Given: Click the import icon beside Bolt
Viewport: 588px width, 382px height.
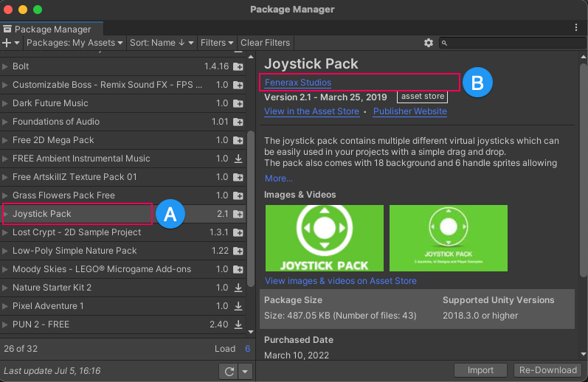Looking at the screenshot, I should (x=238, y=66).
